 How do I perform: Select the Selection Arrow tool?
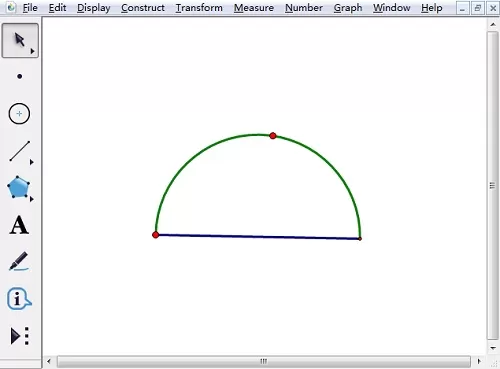click(x=20, y=41)
